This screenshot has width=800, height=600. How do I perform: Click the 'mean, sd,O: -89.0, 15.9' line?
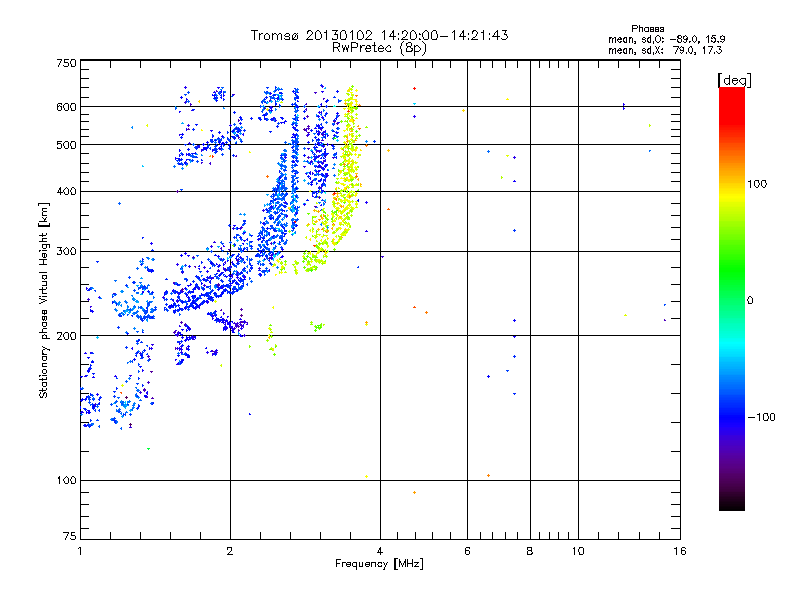[x=666, y=39]
